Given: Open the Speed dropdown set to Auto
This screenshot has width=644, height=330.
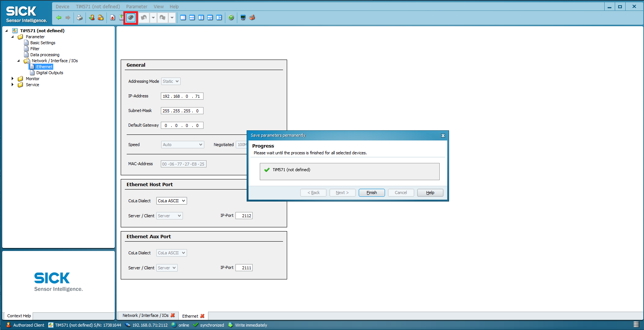Looking at the screenshot, I should (x=183, y=145).
